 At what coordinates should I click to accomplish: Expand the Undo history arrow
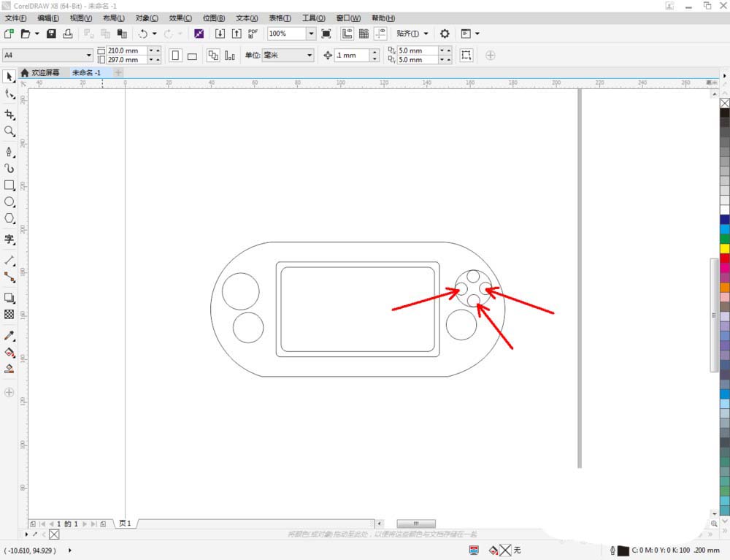point(155,34)
